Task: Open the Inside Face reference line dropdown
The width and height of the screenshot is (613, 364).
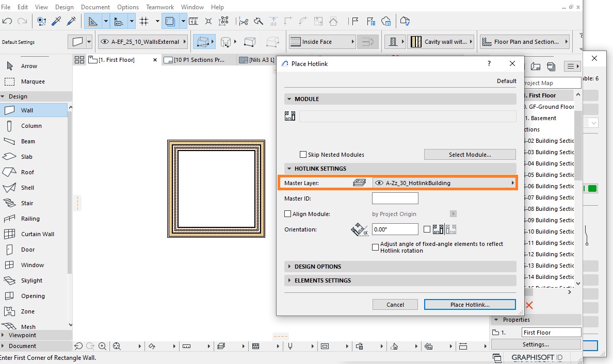Action: pos(322,42)
